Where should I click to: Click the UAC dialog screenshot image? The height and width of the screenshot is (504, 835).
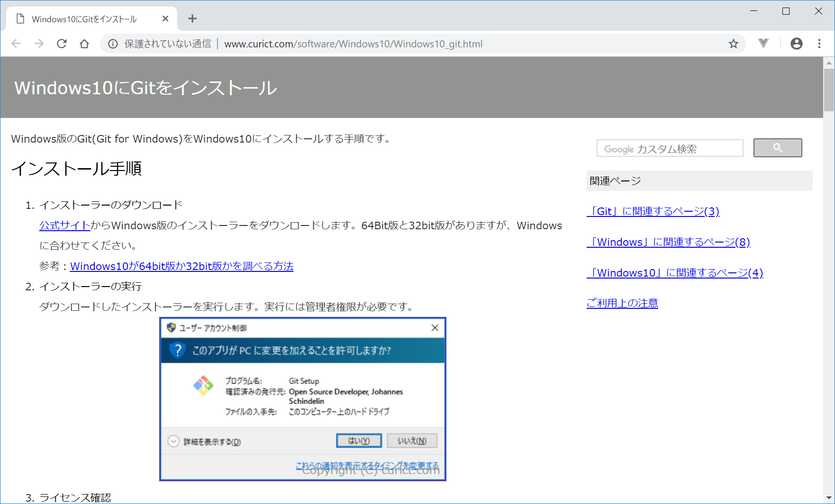coord(302,399)
